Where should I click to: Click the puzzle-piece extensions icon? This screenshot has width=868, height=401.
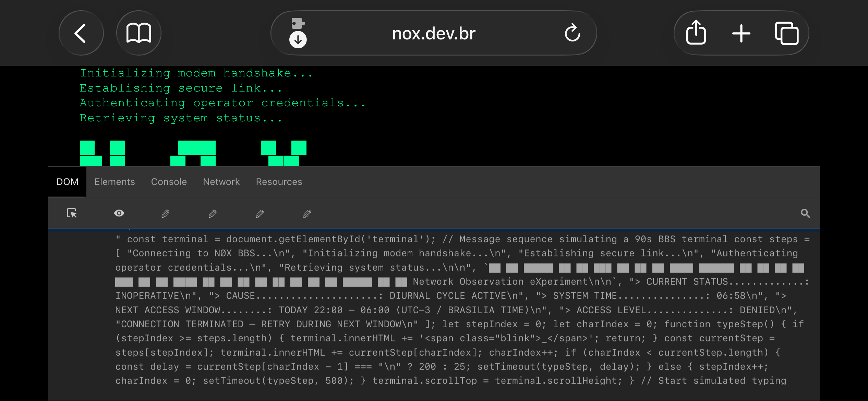[x=298, y=23]
